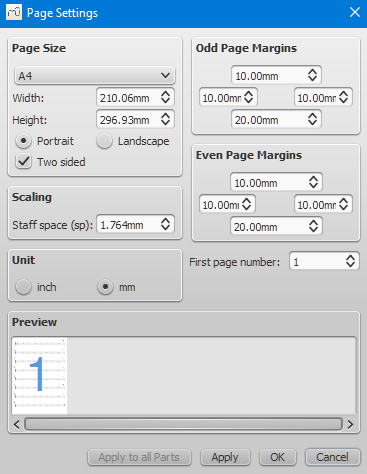Adjust the odd page bottom margin spinner
The width and height of the screenshot is (367, 474).
[x=312, y=119]
